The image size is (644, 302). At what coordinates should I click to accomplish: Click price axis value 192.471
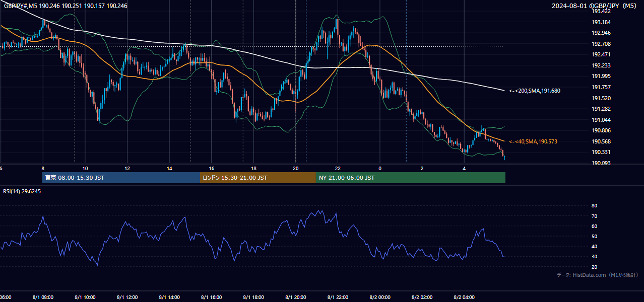(x=601, y=55)
